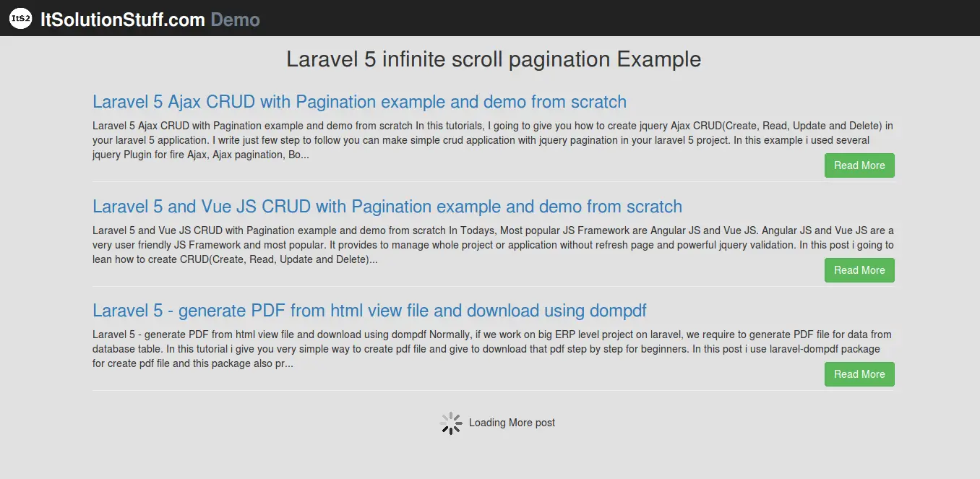The image size is (980, 479).
Task: Open the generate PDF using dompdf post title
Action: [369, 311]
